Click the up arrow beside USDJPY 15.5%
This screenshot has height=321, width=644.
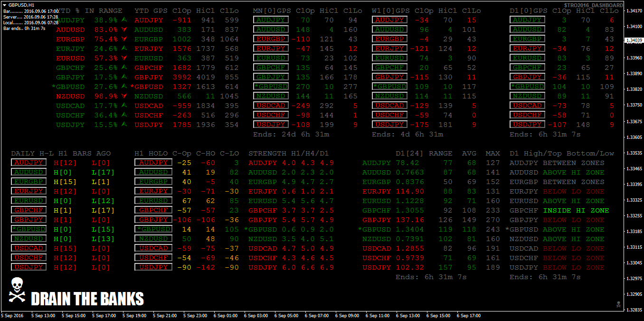pos(124,125)
